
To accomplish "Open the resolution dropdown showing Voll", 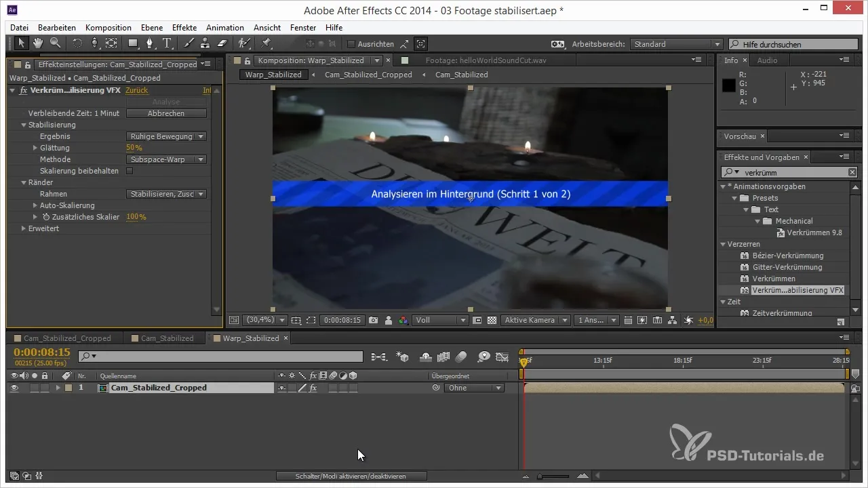I will (x=441, y=320).
